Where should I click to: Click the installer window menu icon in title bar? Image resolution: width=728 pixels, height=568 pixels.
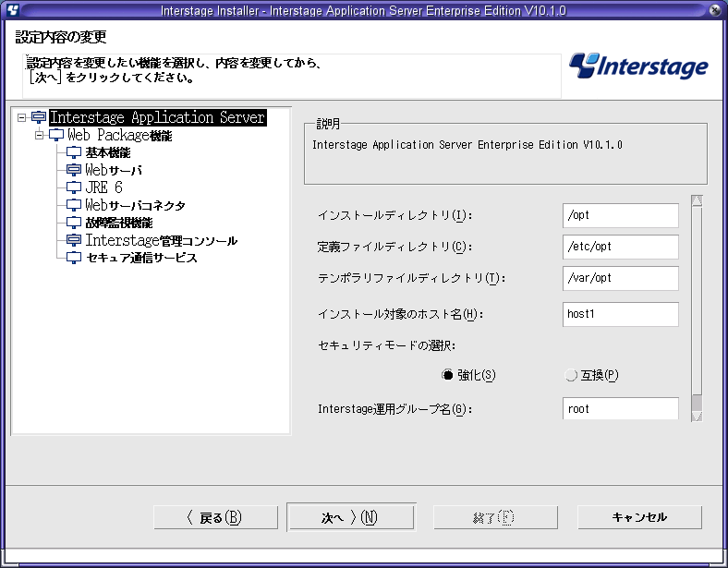pos(13,10)
